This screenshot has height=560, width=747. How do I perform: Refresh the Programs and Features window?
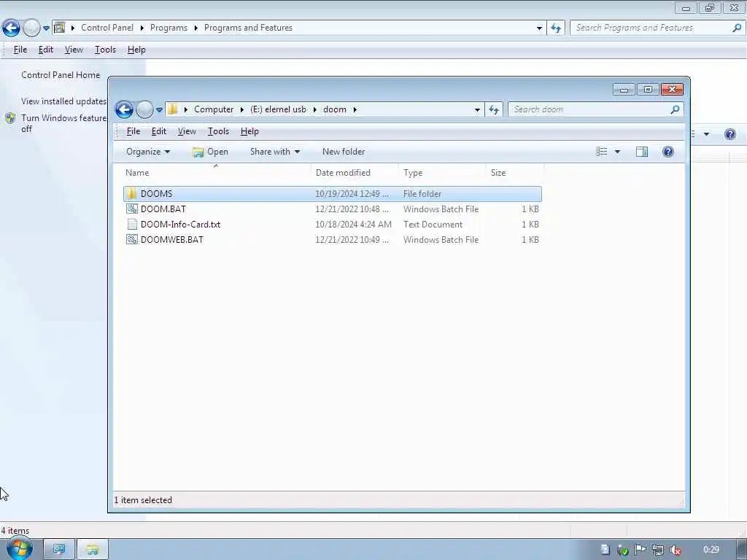click(556, 28)
